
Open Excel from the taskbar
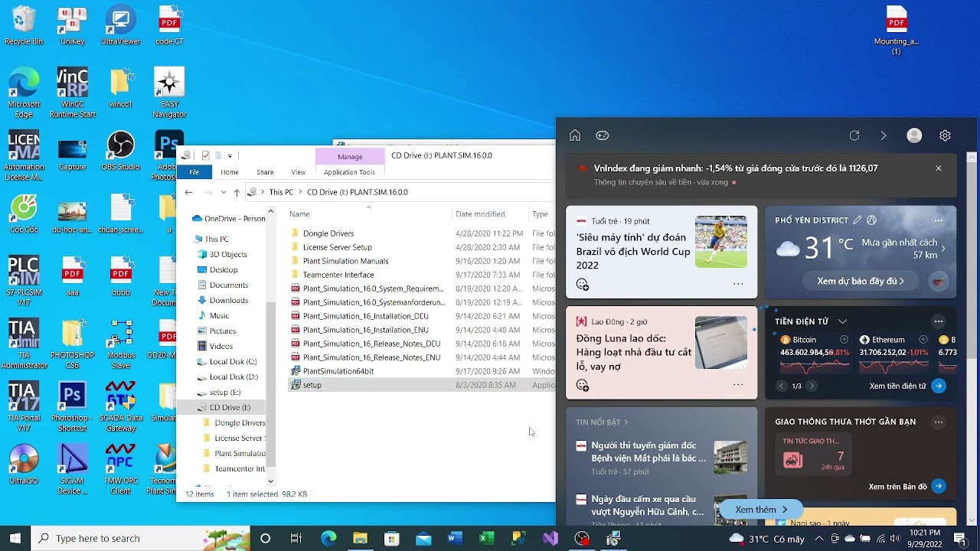click(487, 539)
